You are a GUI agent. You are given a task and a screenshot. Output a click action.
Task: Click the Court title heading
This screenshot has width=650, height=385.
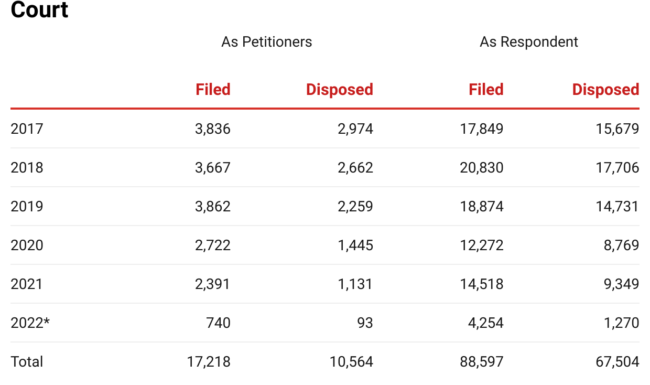[x=39, y=9]
